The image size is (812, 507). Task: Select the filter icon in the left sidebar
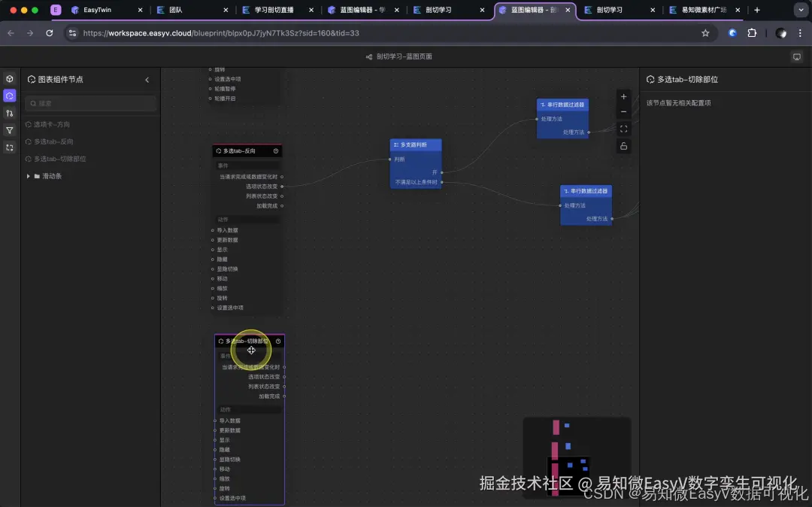(x=9, y=129)
